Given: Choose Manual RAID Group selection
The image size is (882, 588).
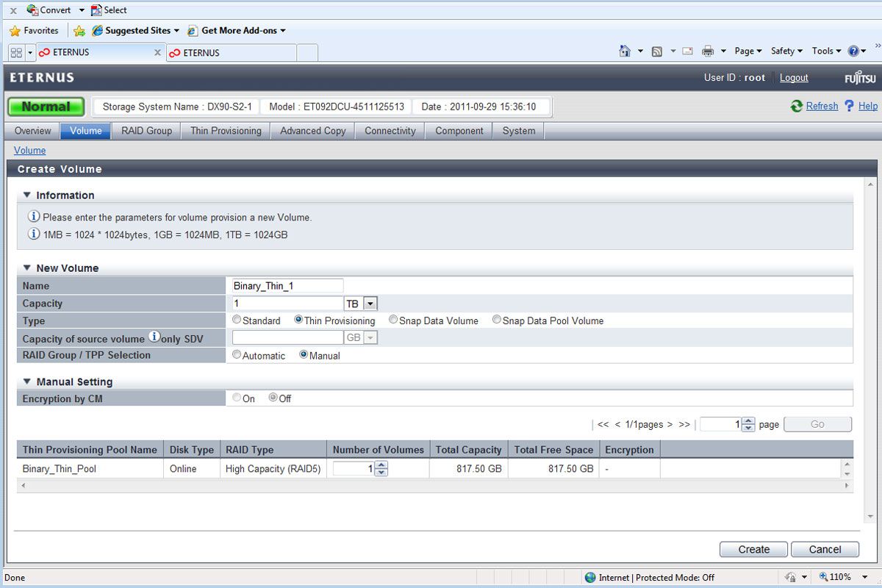Looking at the screenshot, I should click(x=304, y=354).
